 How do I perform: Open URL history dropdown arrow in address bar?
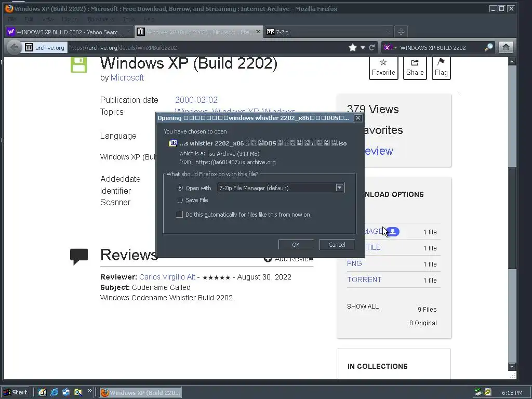(363, 47)
